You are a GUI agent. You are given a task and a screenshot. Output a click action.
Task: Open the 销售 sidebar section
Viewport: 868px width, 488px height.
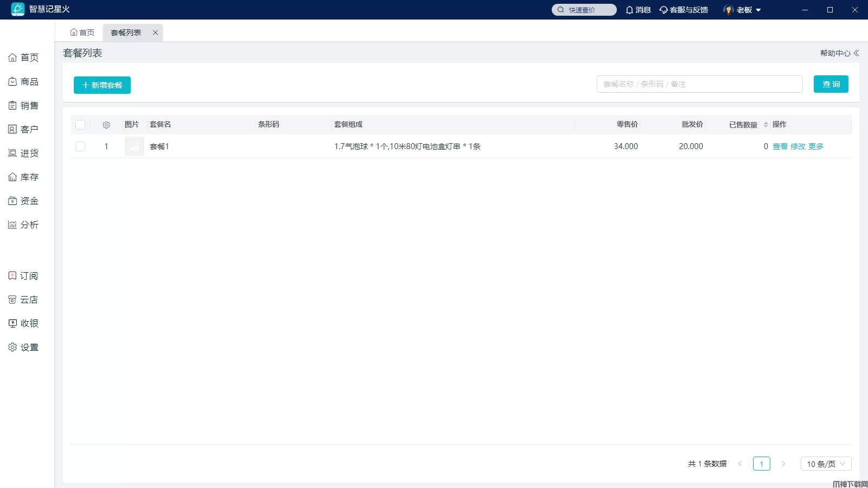tap(23, 106)
